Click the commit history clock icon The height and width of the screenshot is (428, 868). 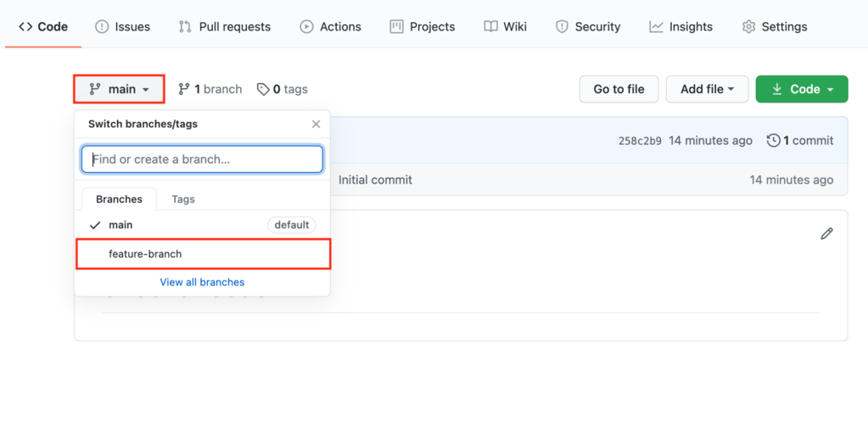(773, 141)
